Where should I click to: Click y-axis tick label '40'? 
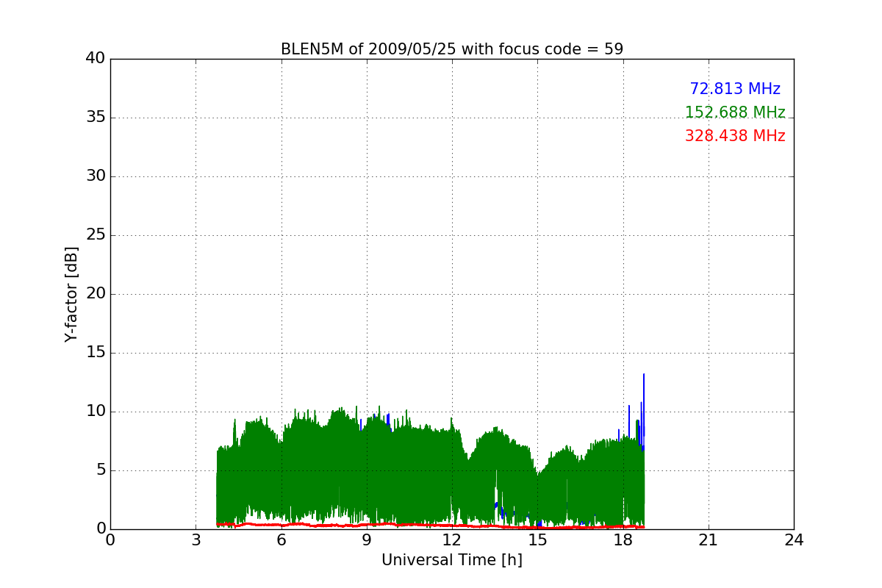(96, 59)
